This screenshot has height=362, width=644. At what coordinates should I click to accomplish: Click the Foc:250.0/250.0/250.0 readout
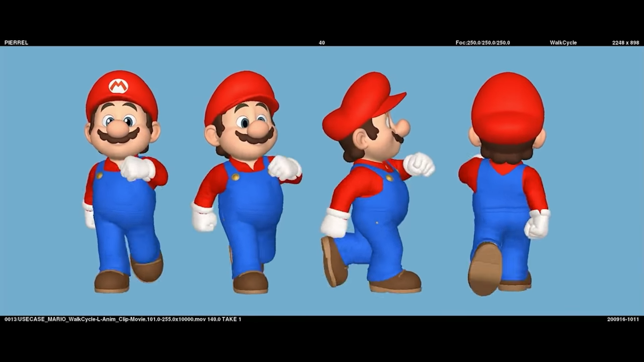click(x=482, y=43)
